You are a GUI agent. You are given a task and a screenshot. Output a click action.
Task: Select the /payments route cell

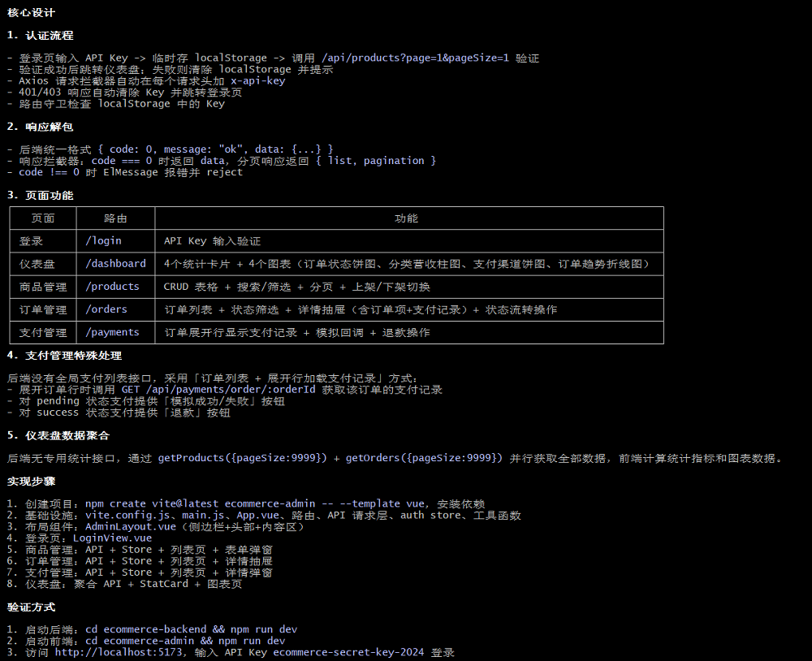pos(113,331)
